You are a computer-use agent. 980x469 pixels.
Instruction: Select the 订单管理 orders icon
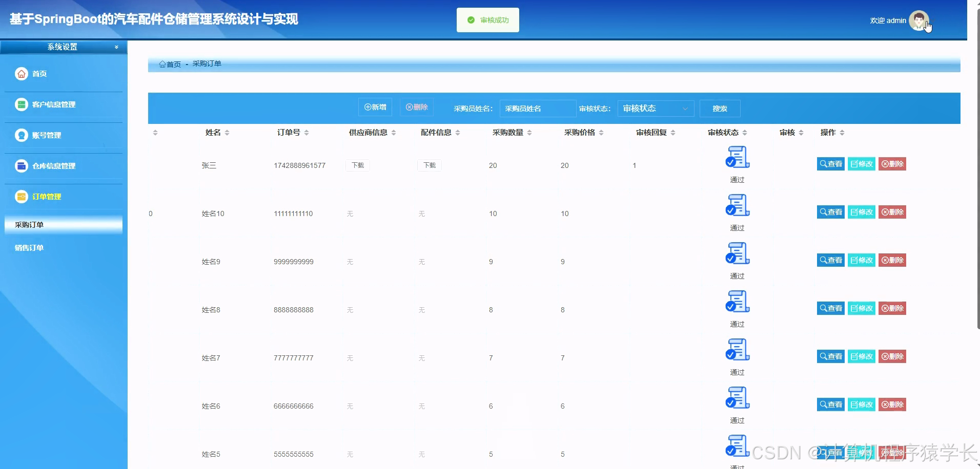[21, 196]
